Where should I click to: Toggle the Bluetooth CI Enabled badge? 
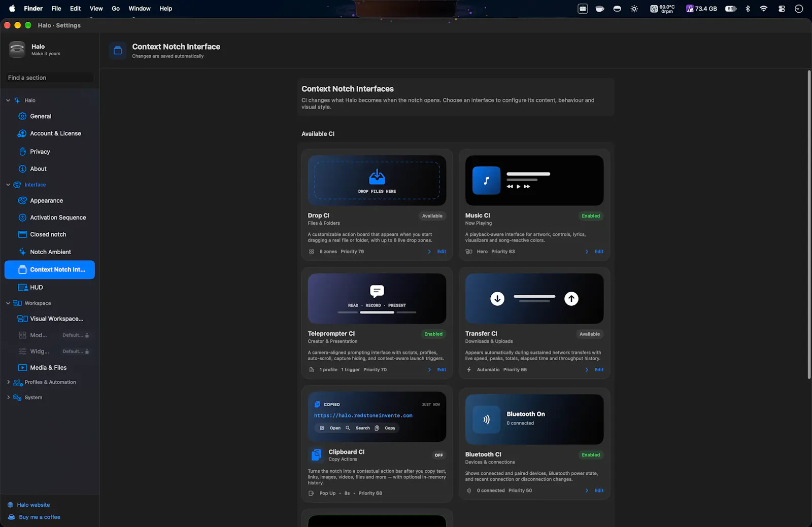(591, 455)
